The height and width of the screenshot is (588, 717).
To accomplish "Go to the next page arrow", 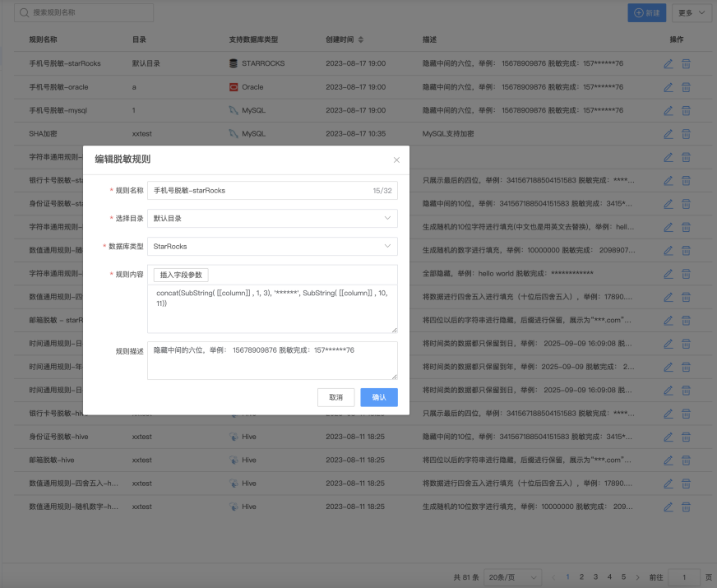I will 637,577.
